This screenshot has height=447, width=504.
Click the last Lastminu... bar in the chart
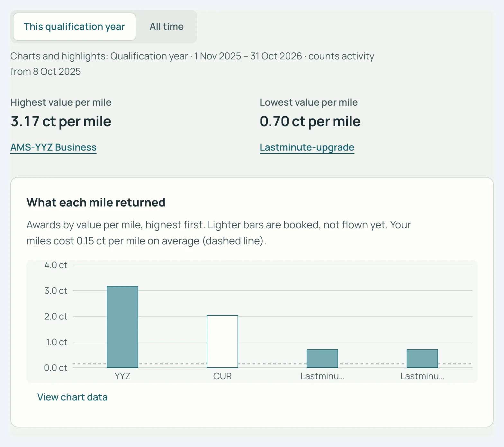[422, 359]
